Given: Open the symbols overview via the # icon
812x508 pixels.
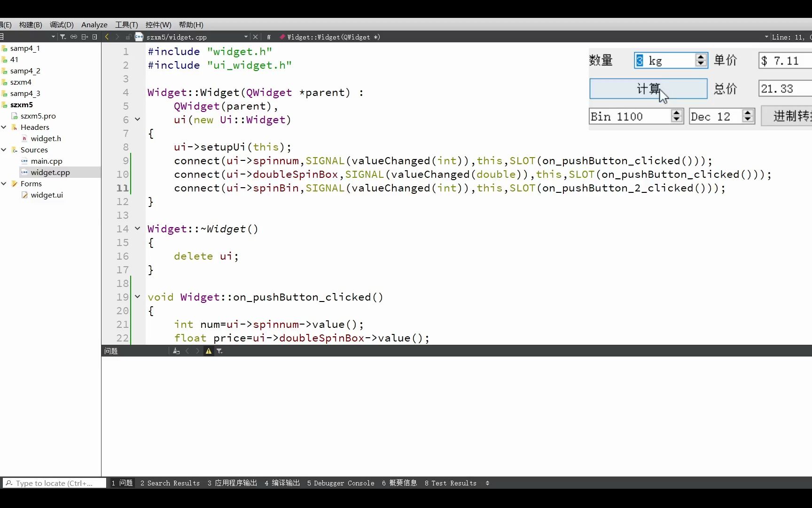Looking at the screenshot, I should [x=268, y=37].
